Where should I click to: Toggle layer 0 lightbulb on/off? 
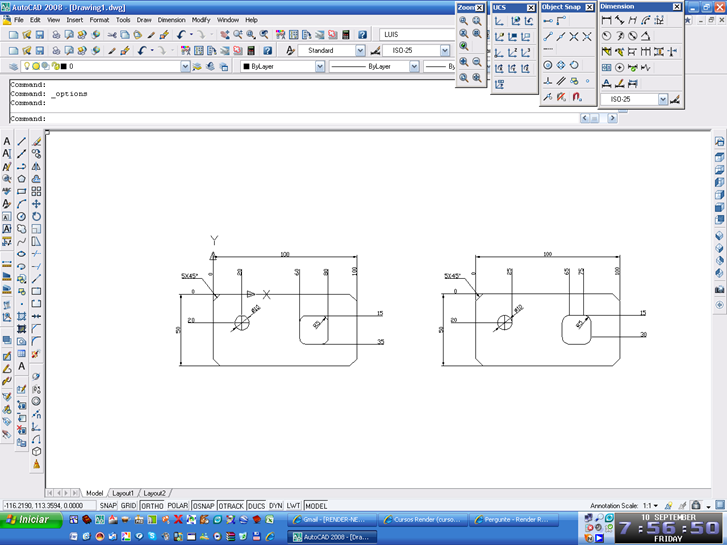point(27,66)
